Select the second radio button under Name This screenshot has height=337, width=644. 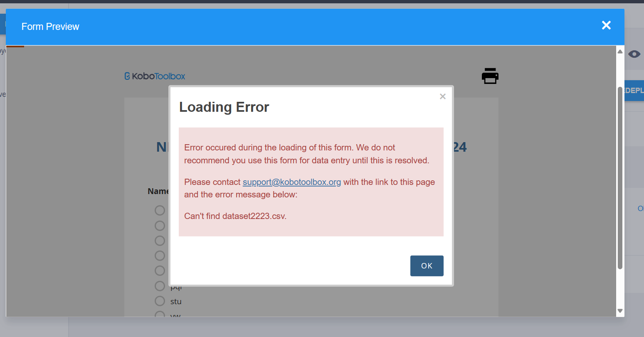[x=160, y=226]
